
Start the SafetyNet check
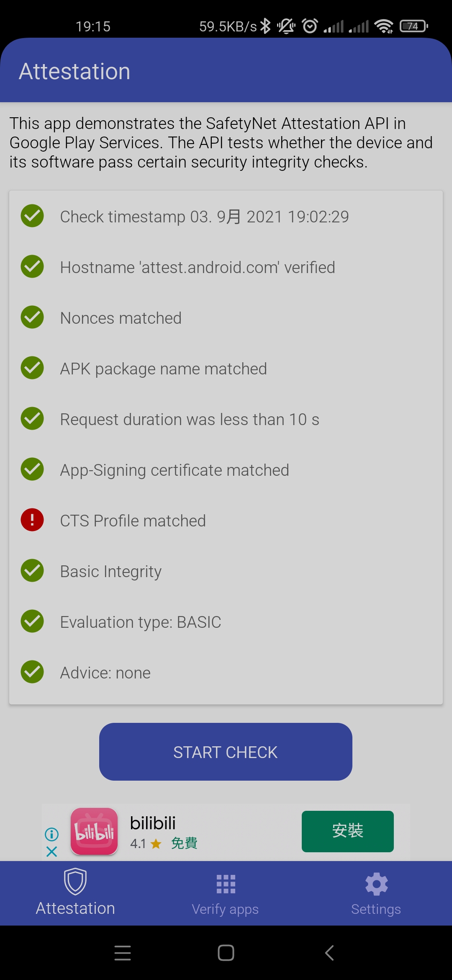pos(226,752)
